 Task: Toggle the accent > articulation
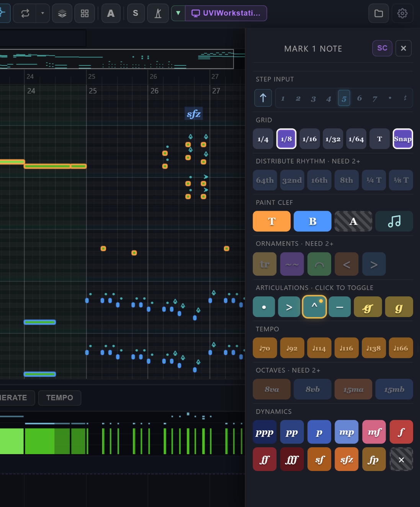coord(289,307)
